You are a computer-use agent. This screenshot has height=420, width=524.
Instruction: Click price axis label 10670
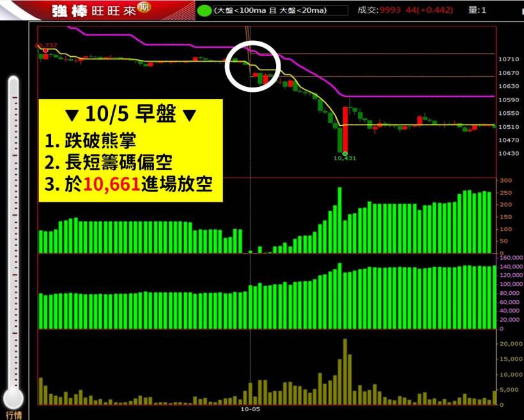pyautogui.click(x=509, y=73)
